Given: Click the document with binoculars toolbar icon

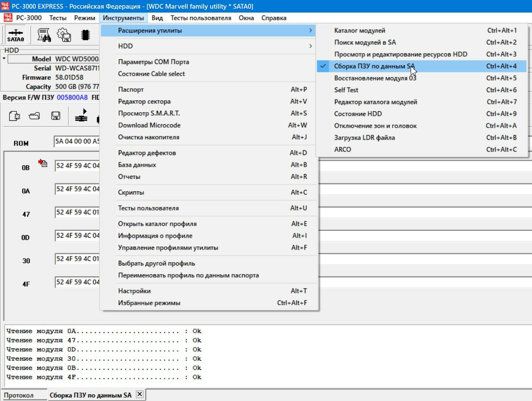Looking at the screenshot, I should (x=44, y=35).
